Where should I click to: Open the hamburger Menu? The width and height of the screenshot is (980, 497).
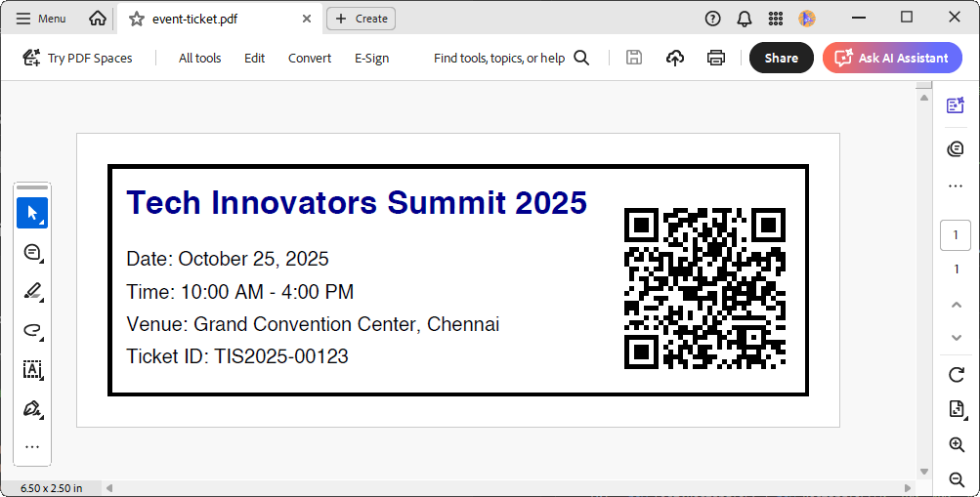pos(41,19)
